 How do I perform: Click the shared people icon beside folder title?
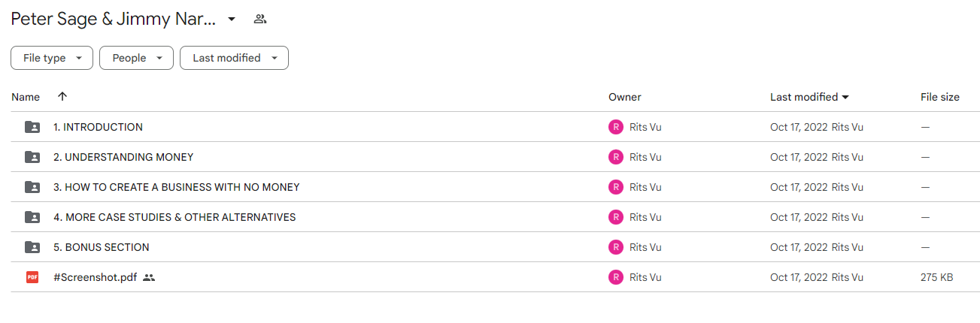pyautogui.click(x=260, y=19)
